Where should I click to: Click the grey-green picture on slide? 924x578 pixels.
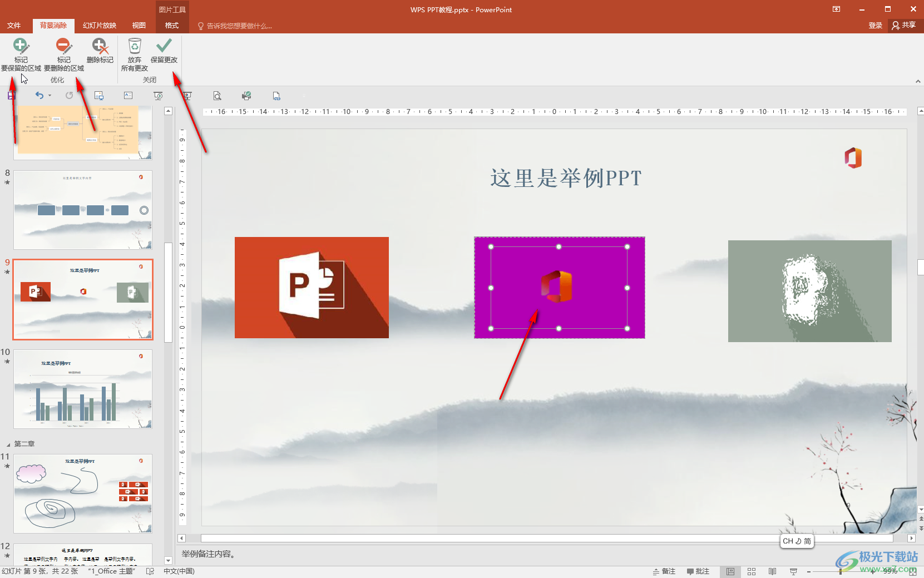(x=809, y=291)
